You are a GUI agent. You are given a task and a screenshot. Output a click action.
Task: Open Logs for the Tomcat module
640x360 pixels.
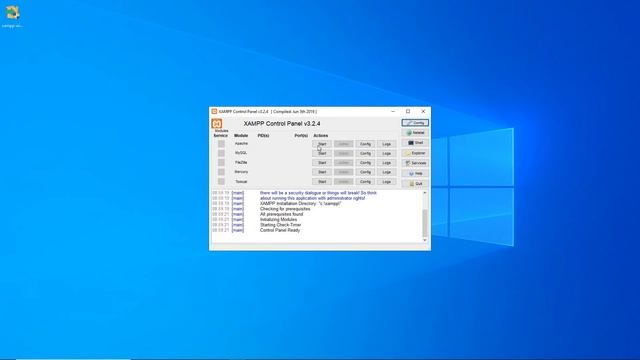click(387, 182)
